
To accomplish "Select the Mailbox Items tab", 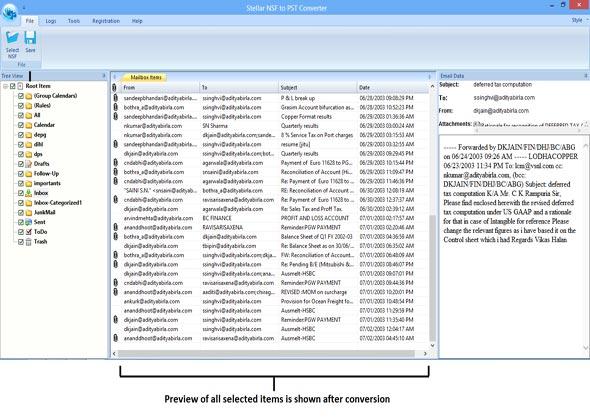I will coord(145,77).
